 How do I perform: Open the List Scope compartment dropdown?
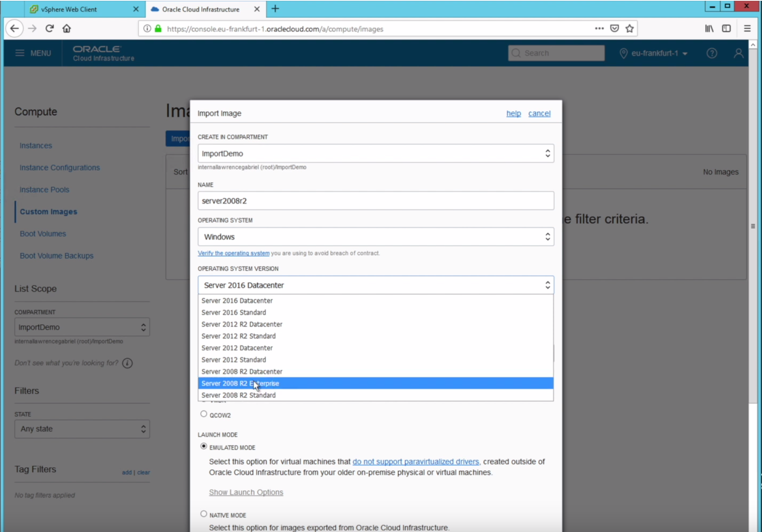point(82,327)
